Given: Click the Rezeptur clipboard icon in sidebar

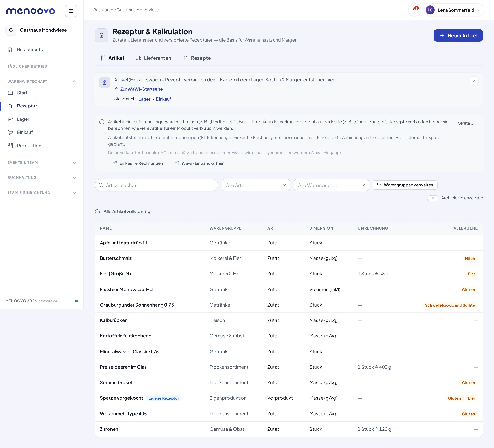Looking at the screenshot, I should 10,106.
